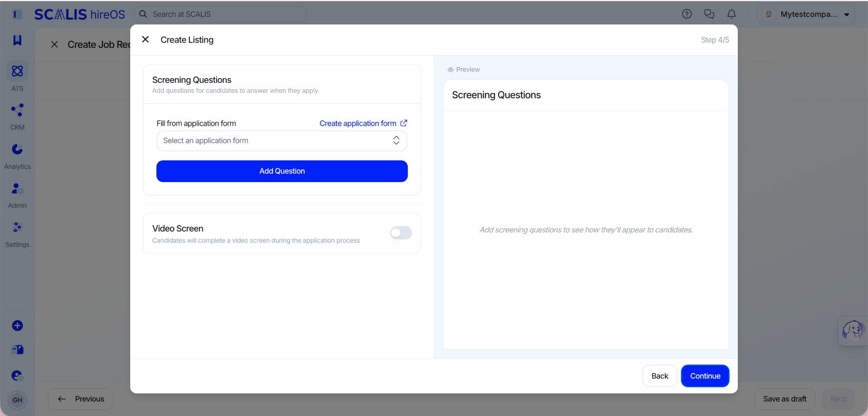868x416 pixels.
Task: Close the Create Listing dialog
Action: pyautogui.click(x=145, y=39)
